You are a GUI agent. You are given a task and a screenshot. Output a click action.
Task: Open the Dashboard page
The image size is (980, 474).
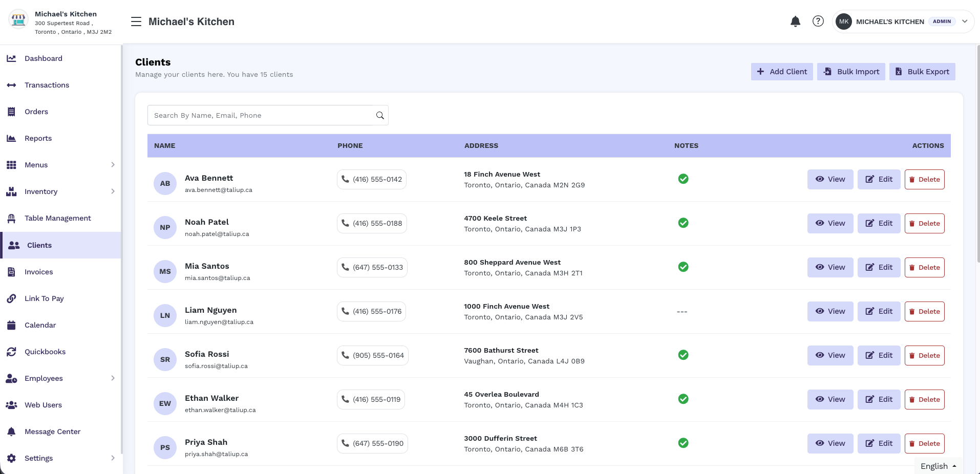coord(44,58)
